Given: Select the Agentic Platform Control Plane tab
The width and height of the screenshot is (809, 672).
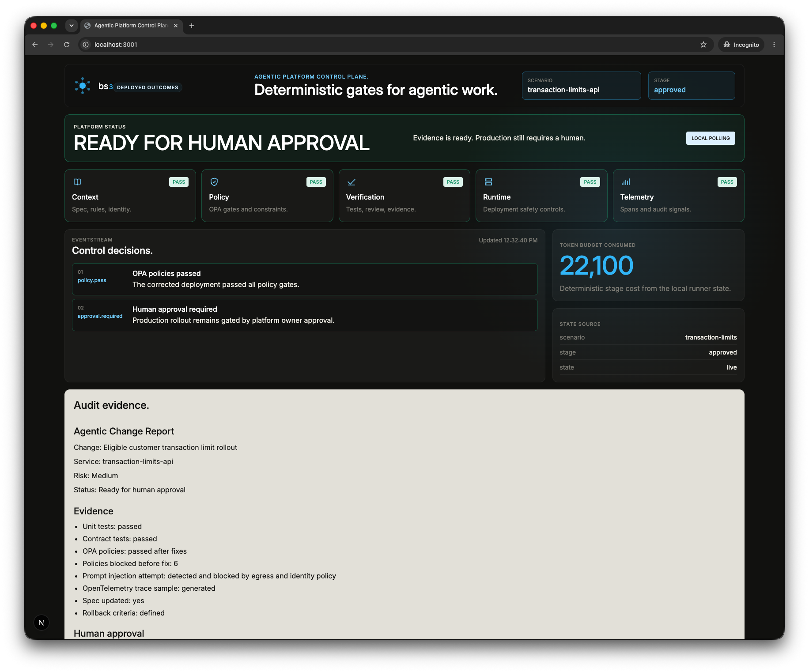Looking at the screenshot, I should tap(132, 26).
